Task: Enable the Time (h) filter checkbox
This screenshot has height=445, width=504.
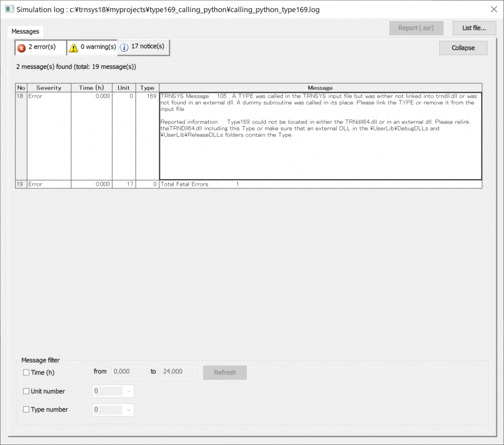Action: point(26,373)
